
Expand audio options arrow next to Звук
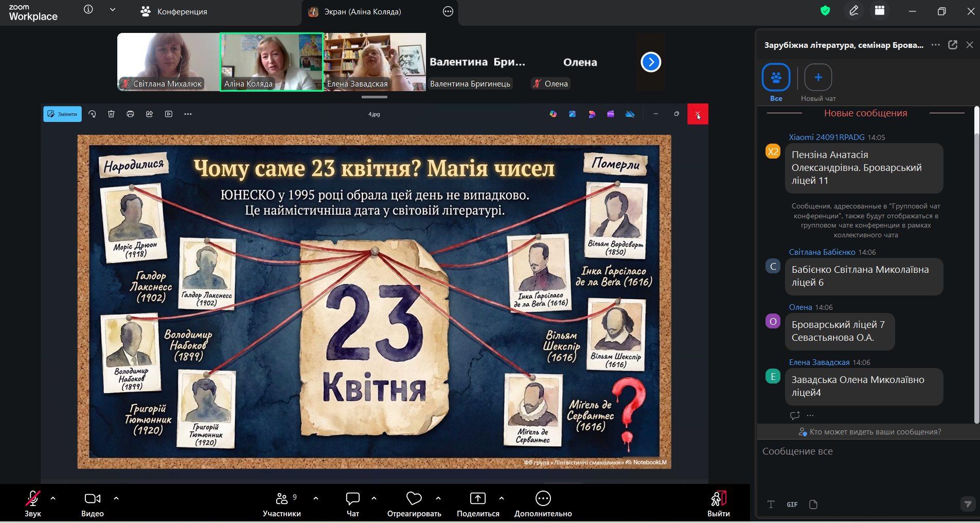53,498
